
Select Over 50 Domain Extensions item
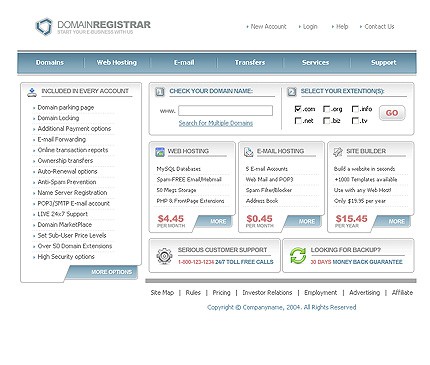(75, 246)
